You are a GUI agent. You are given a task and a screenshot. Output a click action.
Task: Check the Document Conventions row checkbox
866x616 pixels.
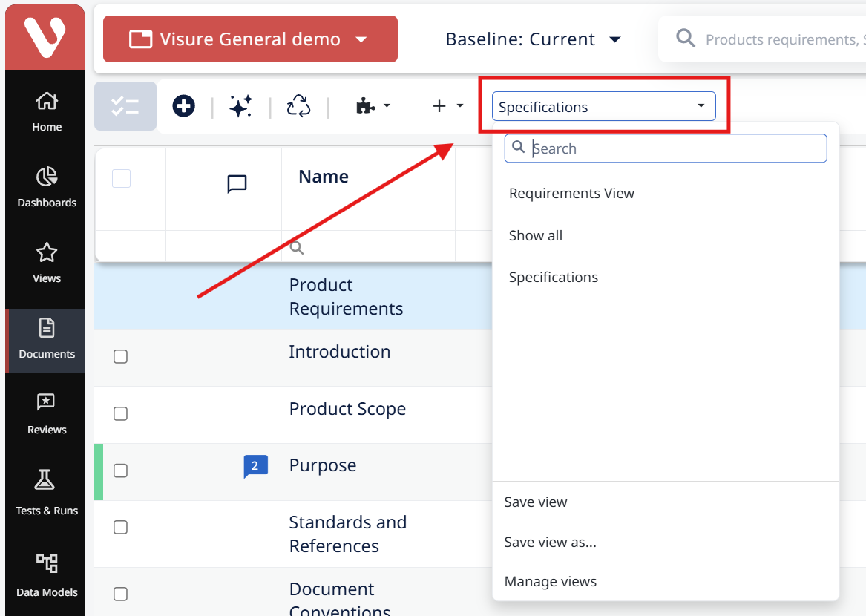(x=120, y=594)
